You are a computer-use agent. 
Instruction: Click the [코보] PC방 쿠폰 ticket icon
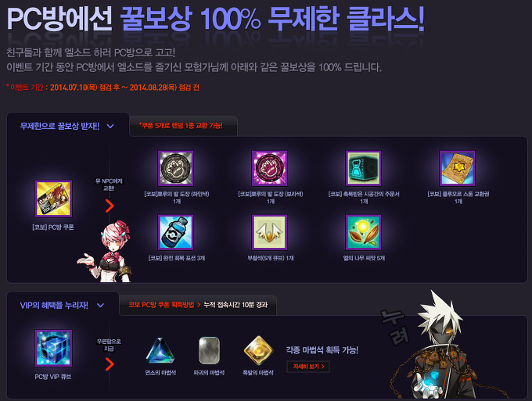[53, 199]
